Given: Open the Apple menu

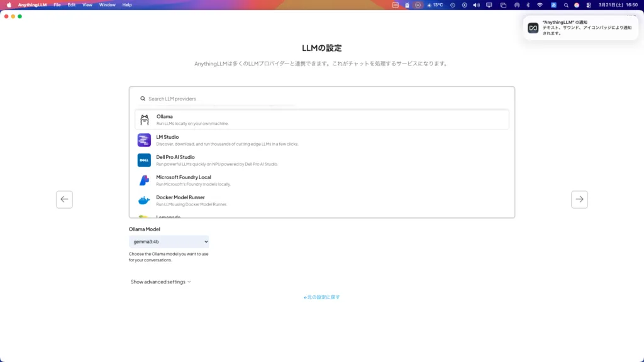Looking at the screenshot, I should coord(9,5).
